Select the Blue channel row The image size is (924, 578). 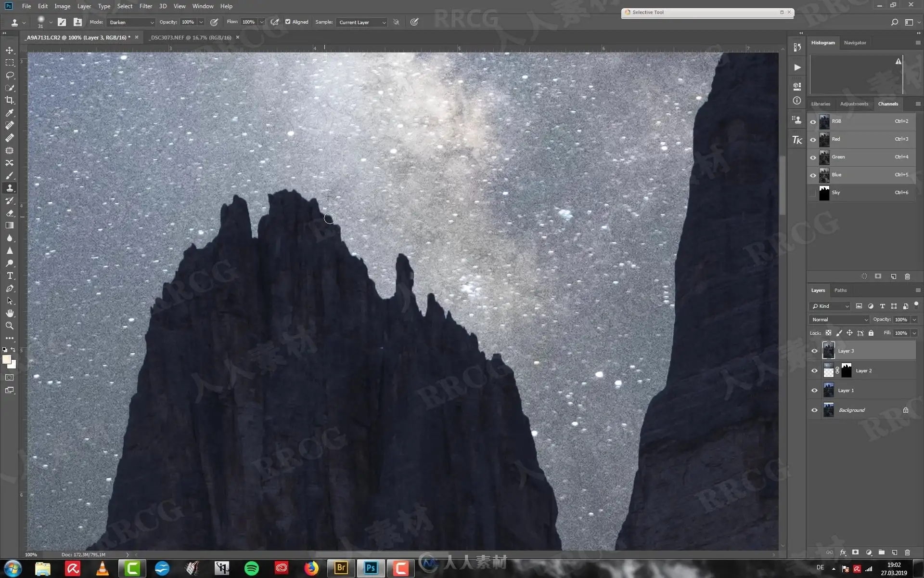click(x=862, y=175)
